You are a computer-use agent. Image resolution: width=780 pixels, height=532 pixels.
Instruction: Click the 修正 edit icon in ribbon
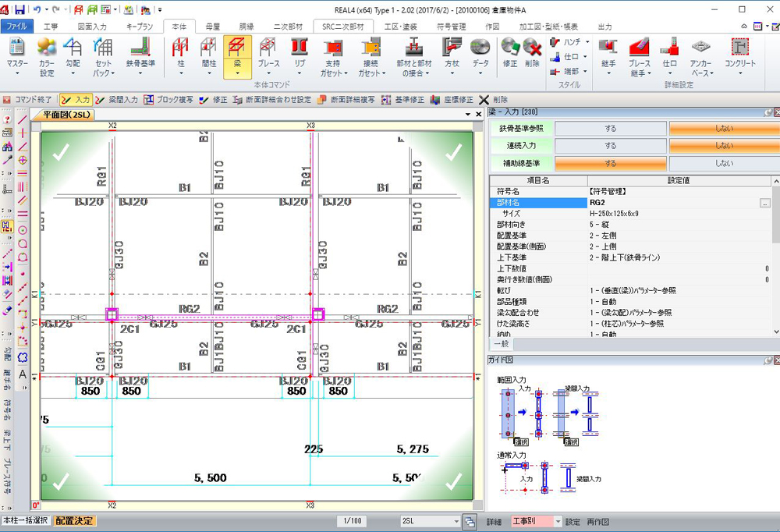coord(510,48)
